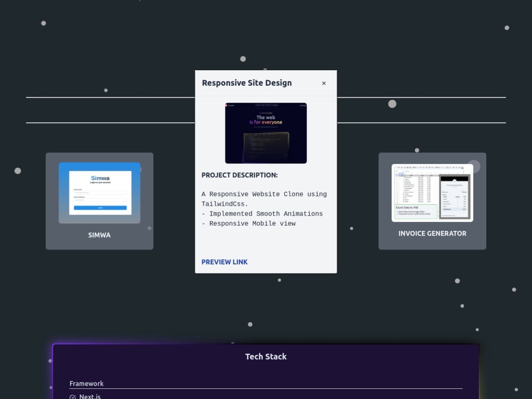
Task: Click the Framework section label
Action: point(86,383)
